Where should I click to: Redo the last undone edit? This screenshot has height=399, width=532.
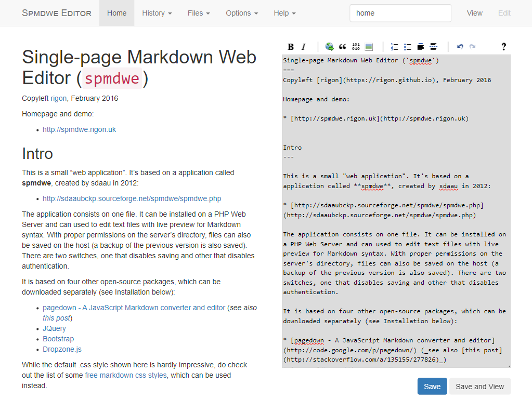(472, 47)
